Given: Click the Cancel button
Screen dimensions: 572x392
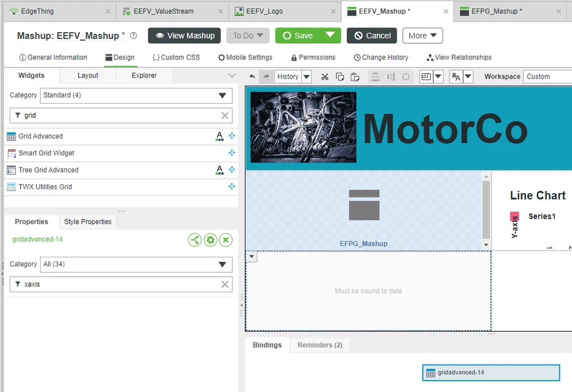Looking at the screenshot, I should tap(372, 36).
